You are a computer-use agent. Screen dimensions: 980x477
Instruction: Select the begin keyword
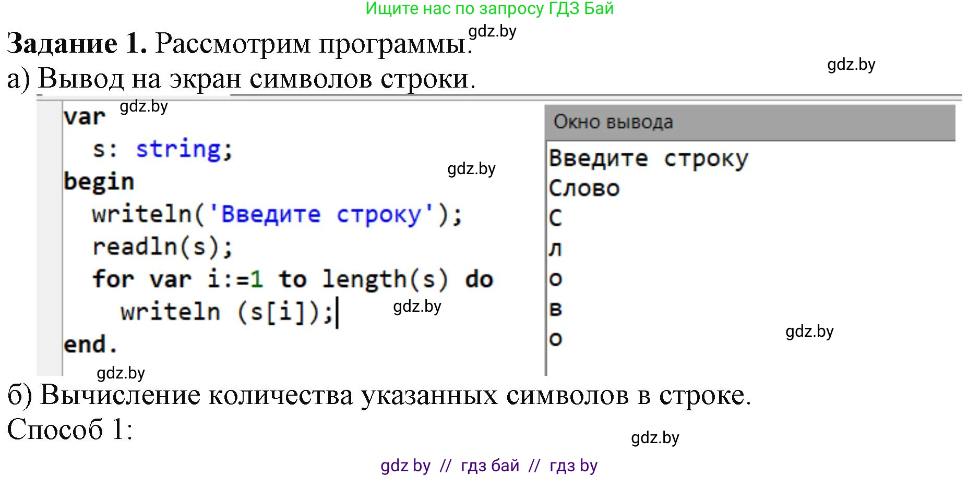[99, 181]
